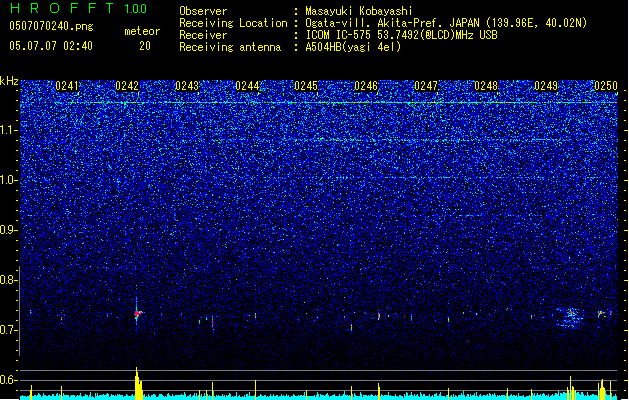
Task: Click the 0244 time marker
Action: (x=247, y=86)
